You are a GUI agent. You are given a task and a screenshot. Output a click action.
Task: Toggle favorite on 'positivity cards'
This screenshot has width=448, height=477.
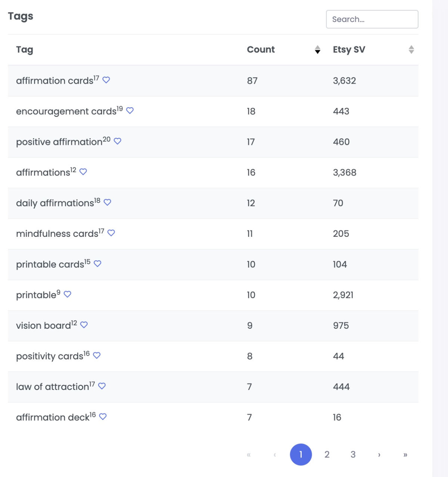click(97, 356)
